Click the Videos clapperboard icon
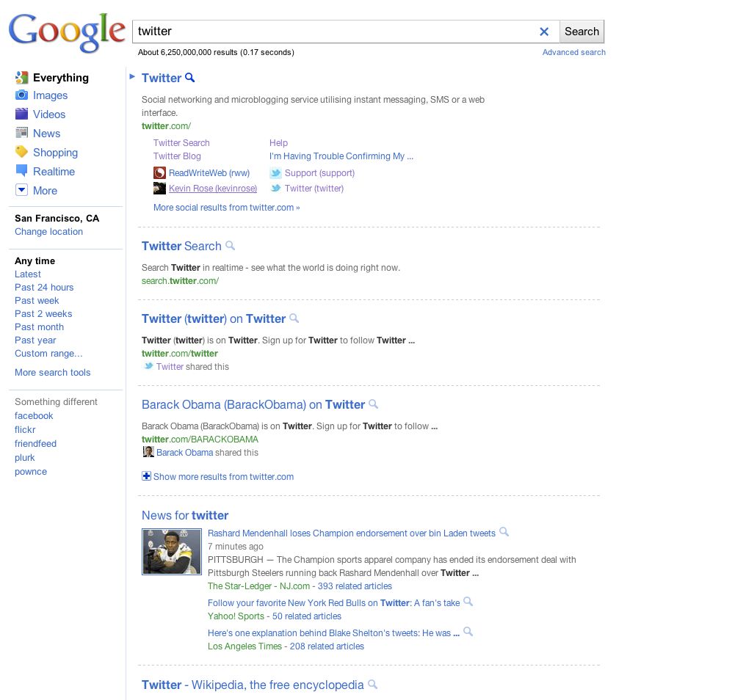Image resolution: width=735 pixels, height=700 pixels. (21, 114)
